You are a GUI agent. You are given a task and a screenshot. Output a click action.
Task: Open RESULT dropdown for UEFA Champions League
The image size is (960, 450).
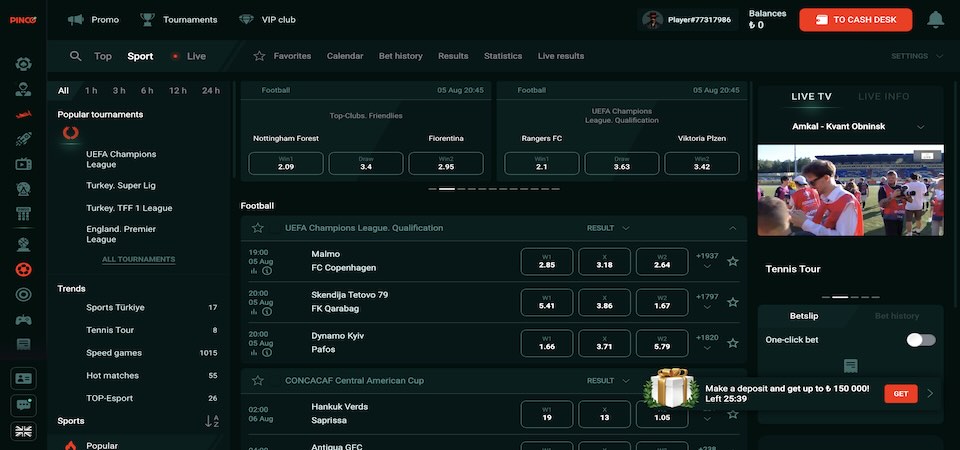point(607,228)
